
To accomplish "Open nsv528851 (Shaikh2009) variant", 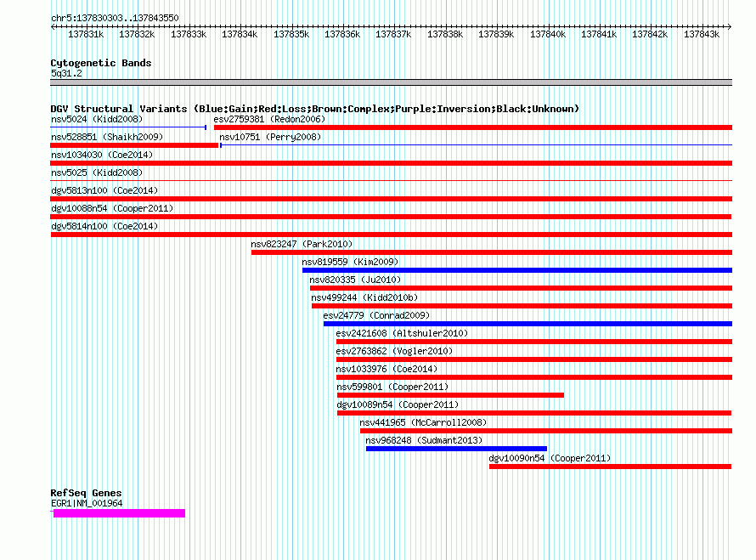I will [107, 137].
